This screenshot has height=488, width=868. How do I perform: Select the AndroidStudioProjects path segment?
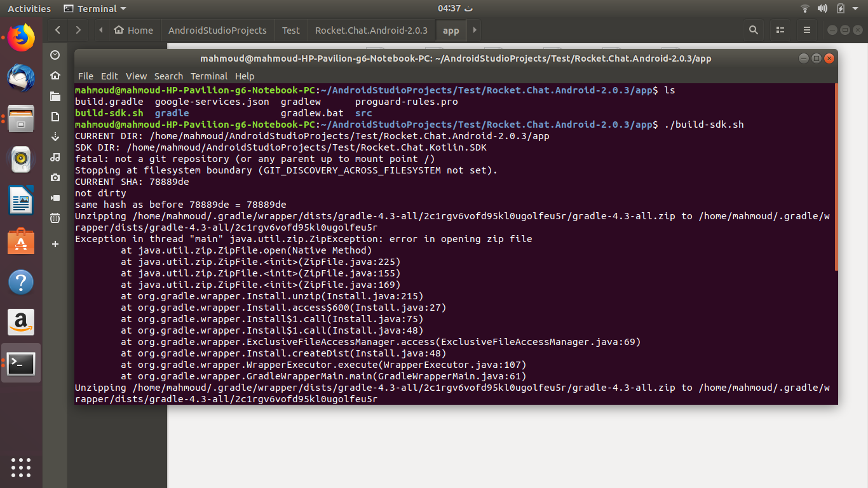tap(217, 30)
